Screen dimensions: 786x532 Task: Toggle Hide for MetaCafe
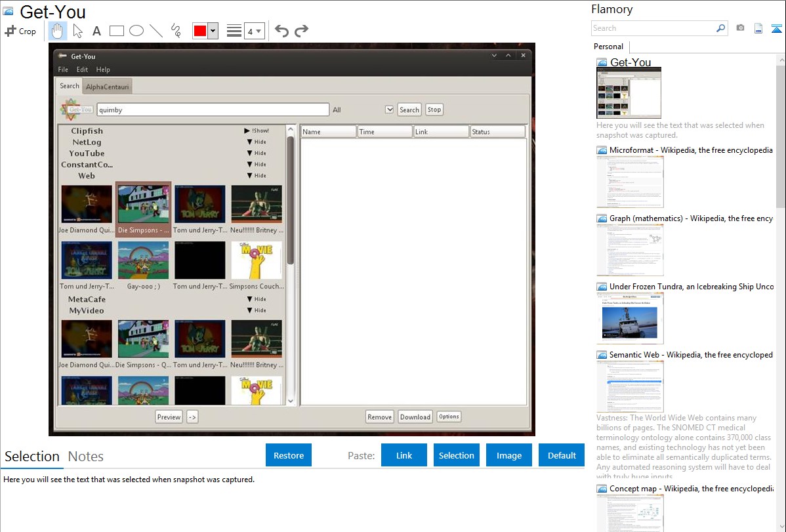tap(256, 299)
